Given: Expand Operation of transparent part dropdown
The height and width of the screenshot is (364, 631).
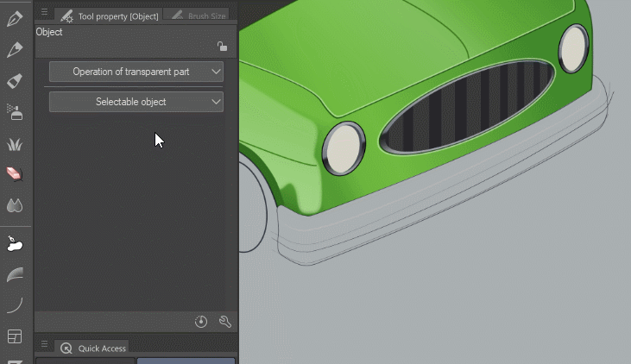Looking at the screenshot, I should (x=136, y=72).
